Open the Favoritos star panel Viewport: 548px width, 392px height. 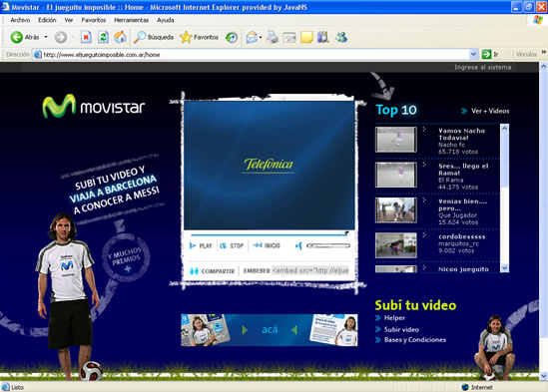click(x=200, y=37)
